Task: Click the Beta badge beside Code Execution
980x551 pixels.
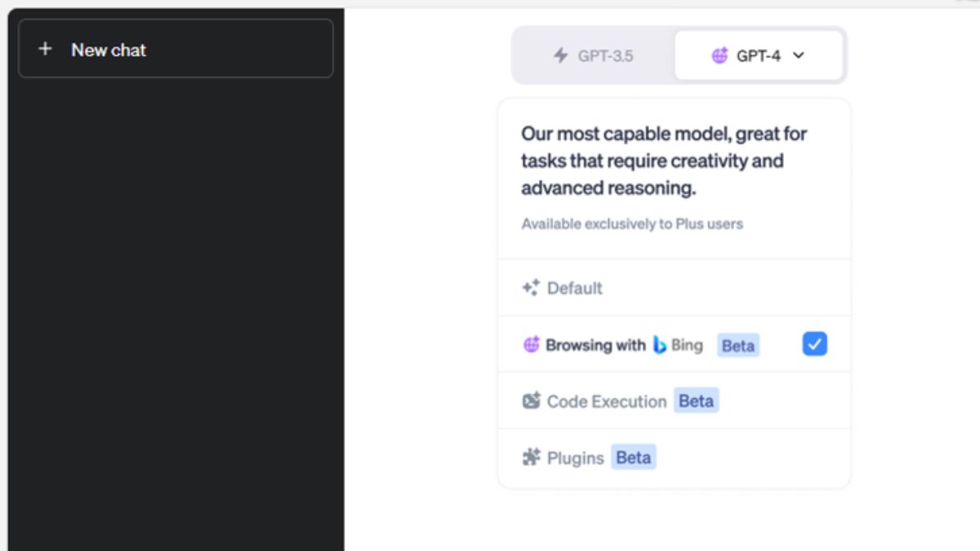Action: point(696,401)
